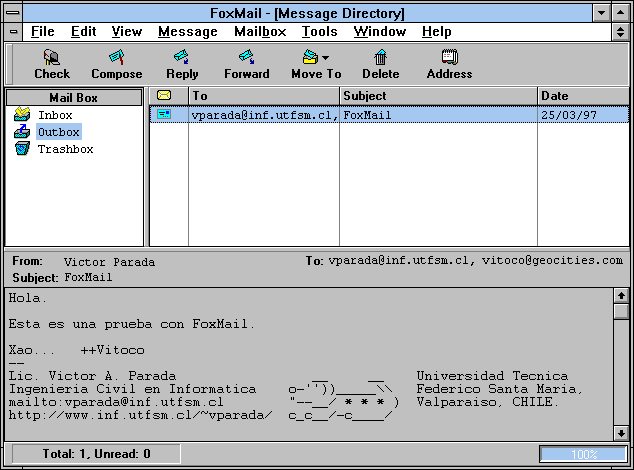Click the 100% progress indicator
The width and height of the screenshot is (634, 470).
(x=583, y=454)
